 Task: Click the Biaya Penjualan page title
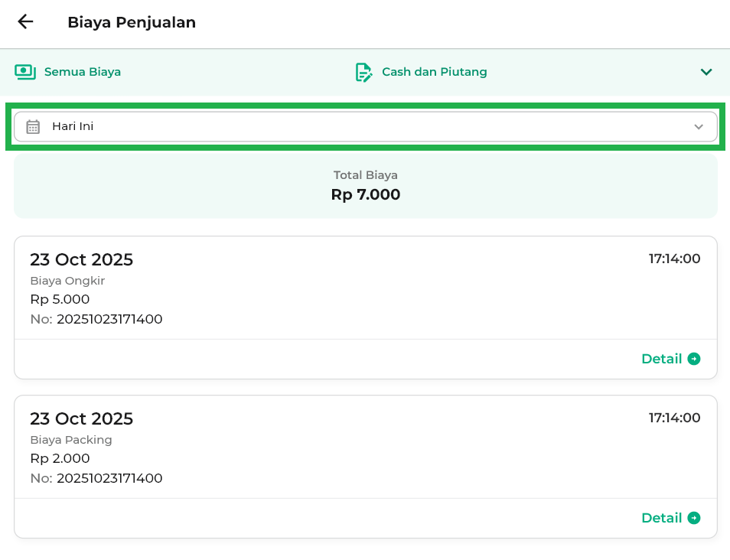pyautogui.click(x=132, y=22)
